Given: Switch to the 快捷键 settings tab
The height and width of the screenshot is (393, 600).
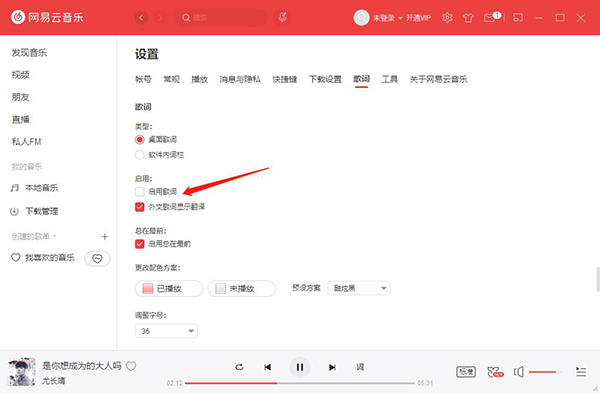Looking at the screenshot, I should [285, 79].
